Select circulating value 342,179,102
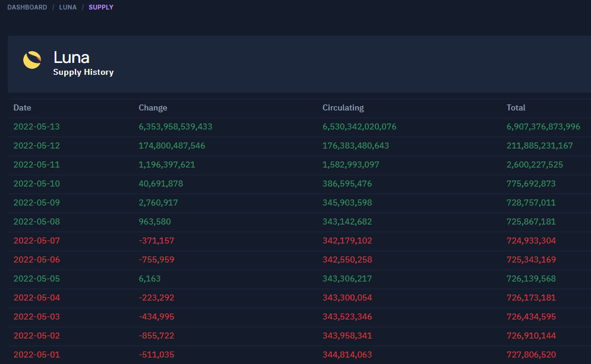The image size is (591, 364). (x=347, y=240)
